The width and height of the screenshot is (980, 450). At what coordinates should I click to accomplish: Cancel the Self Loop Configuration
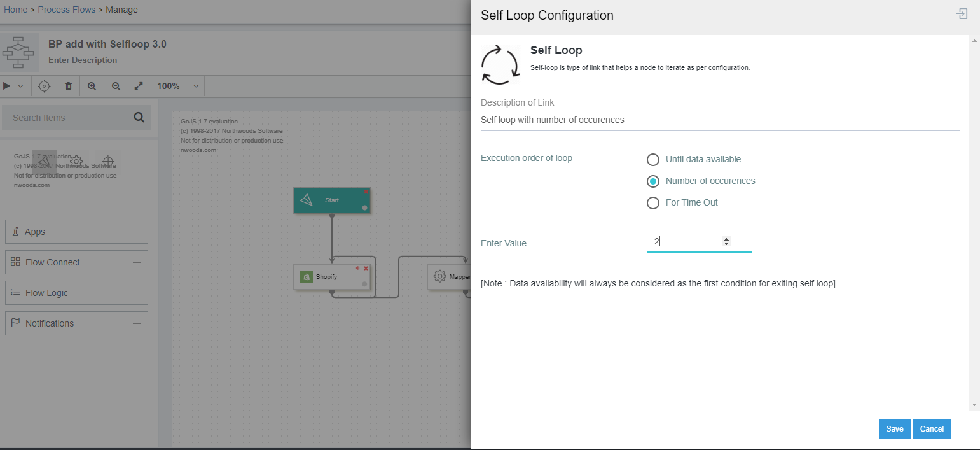[932, 428]
